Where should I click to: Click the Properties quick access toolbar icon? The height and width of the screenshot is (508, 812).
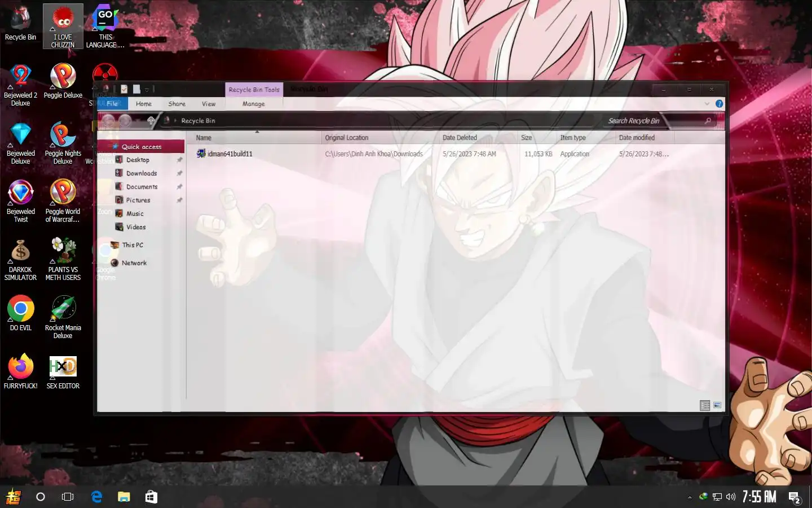pos(124,89)
